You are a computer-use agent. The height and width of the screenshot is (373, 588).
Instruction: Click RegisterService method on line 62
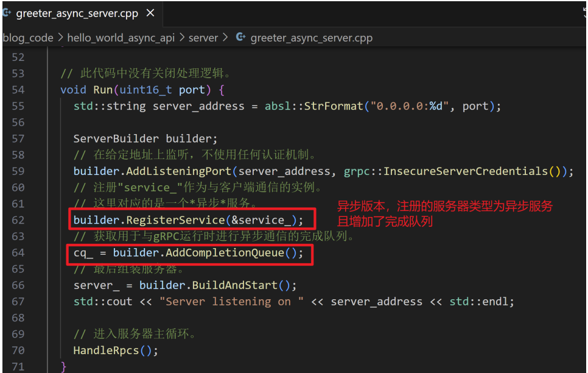tap(175, 220)
